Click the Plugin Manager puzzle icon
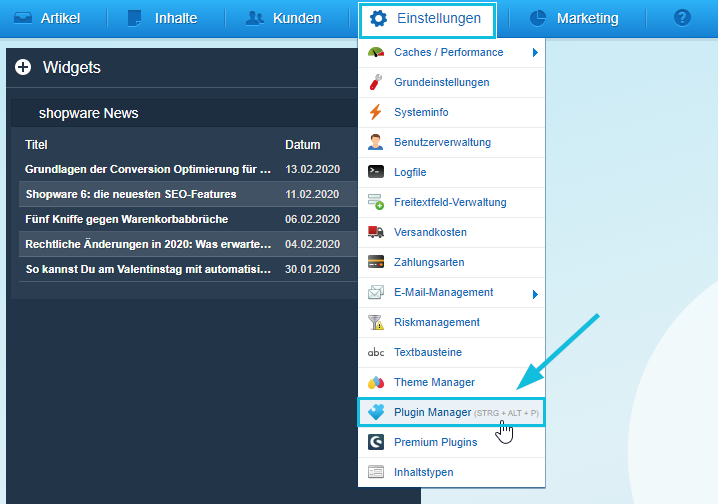The image size is (718, 504). tap(376, 412)
